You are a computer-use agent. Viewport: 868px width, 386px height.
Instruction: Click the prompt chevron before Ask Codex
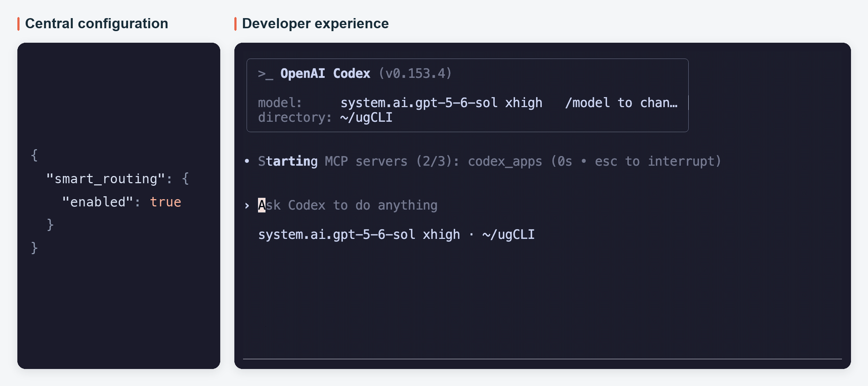point(247,206)
